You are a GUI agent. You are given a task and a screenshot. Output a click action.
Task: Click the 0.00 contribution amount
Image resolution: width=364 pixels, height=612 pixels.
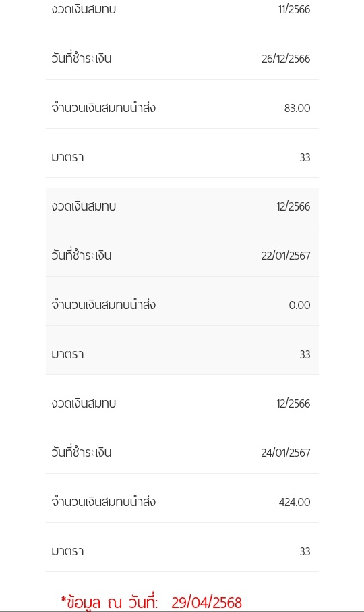(x=299, y=305)
